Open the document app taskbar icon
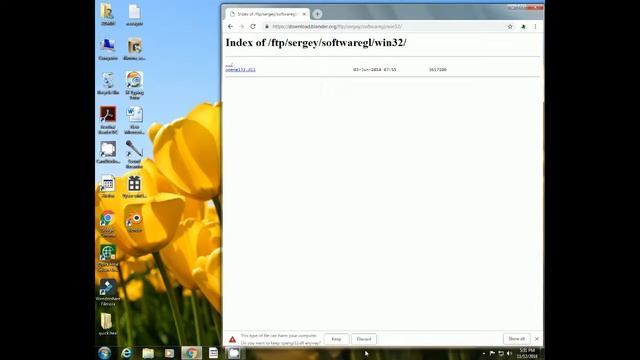 click(213, 353)
